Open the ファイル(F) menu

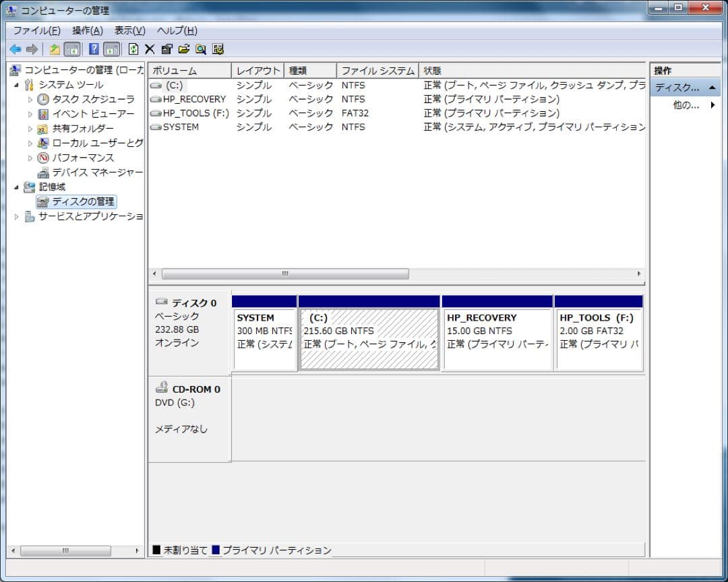(x=36, y=30)
